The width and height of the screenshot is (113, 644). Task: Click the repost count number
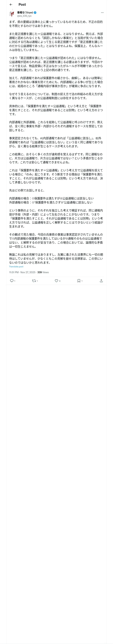(37, 281)
